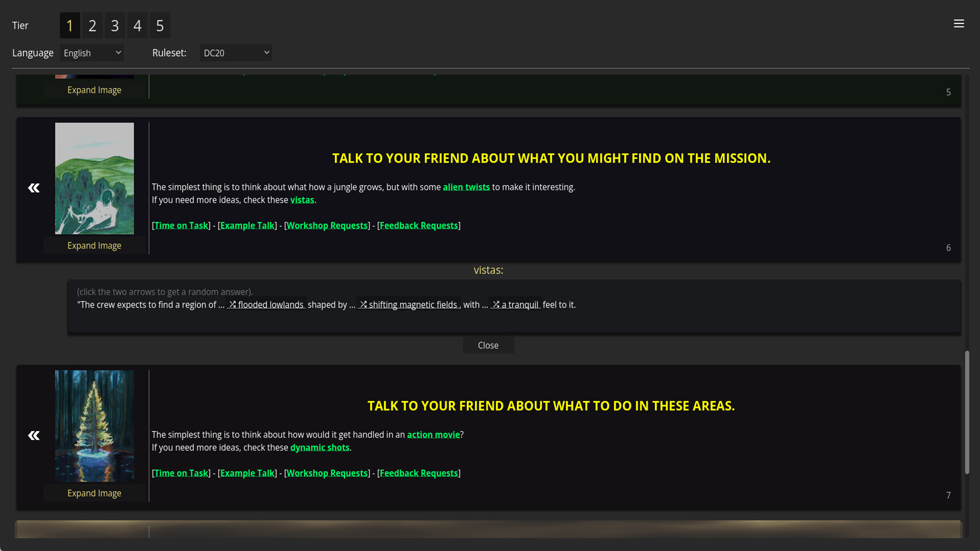Image resolution: width=980 pixels, height=551 pixels.
Task: Open the 'alien twists' link
Action: (x=466, y=187)
